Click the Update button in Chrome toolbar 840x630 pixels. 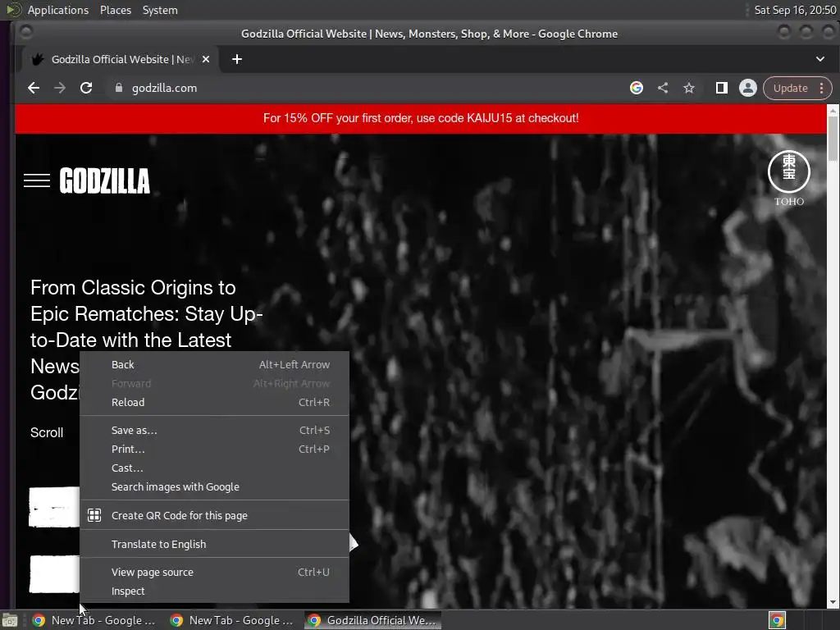[x=790, y=88]
